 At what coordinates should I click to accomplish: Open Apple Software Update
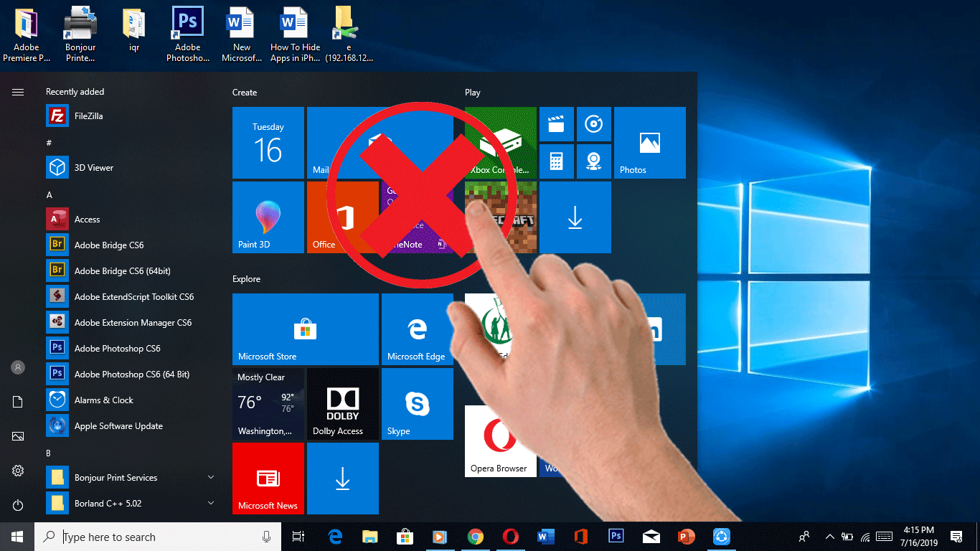[x=131, y=426]
